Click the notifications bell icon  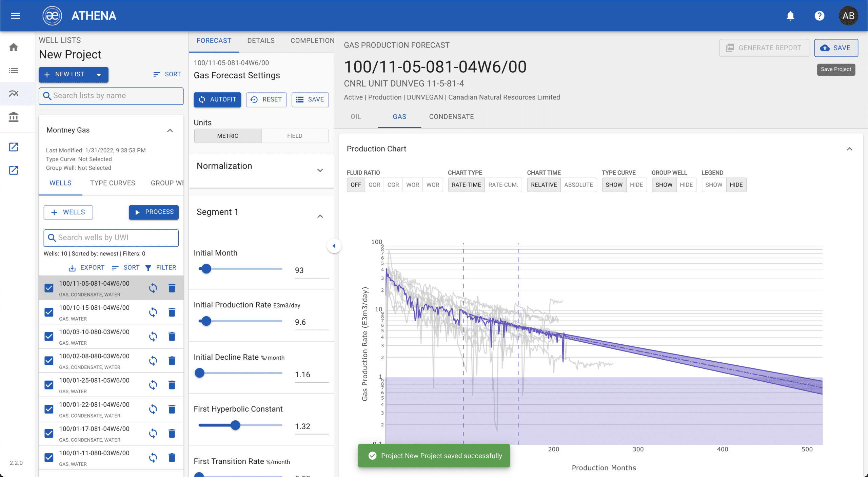[790, 16]
